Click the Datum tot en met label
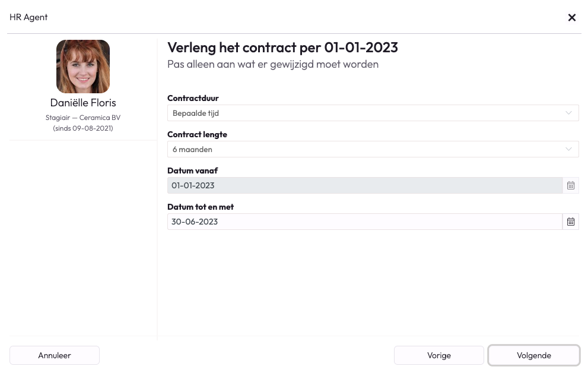The width and height of the screenshot is (588, 382). [200, 207]
